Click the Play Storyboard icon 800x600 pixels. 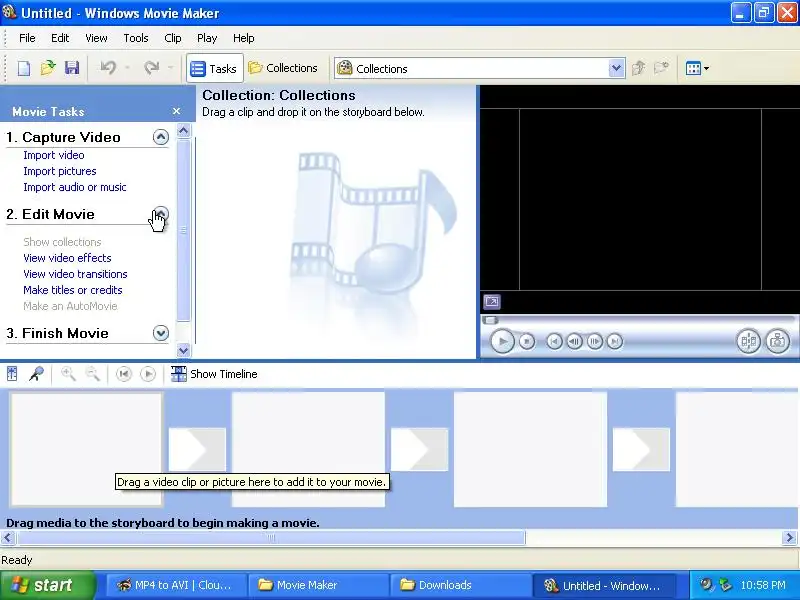[148, 374]
